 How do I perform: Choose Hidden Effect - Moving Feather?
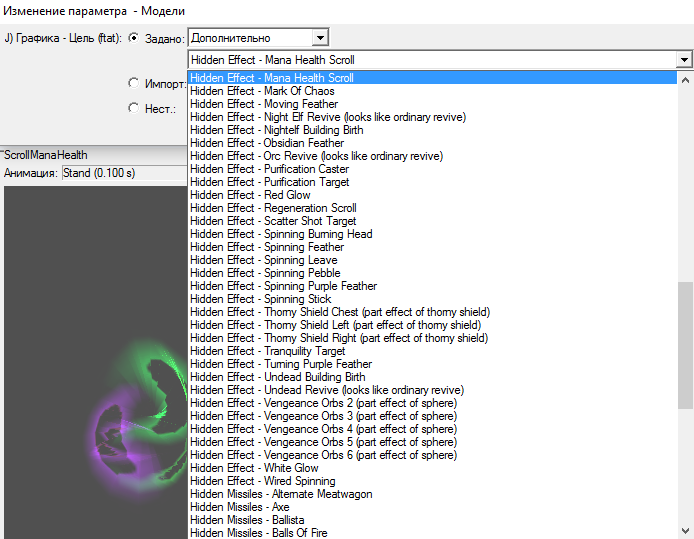(x=432, y=104)
